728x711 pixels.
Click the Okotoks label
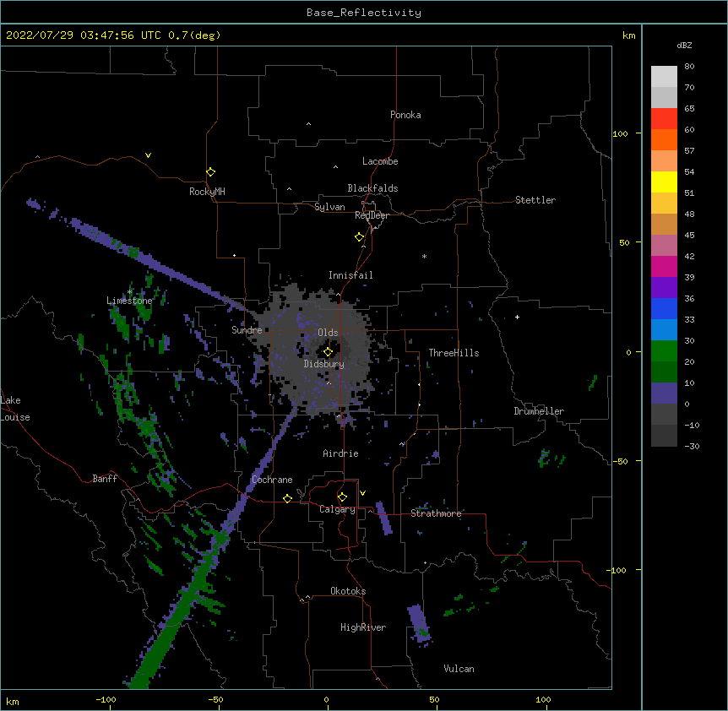348,591
